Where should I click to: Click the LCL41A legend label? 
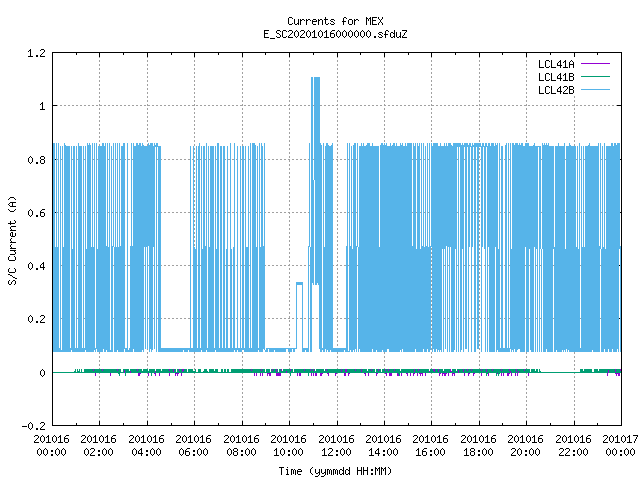556,64
